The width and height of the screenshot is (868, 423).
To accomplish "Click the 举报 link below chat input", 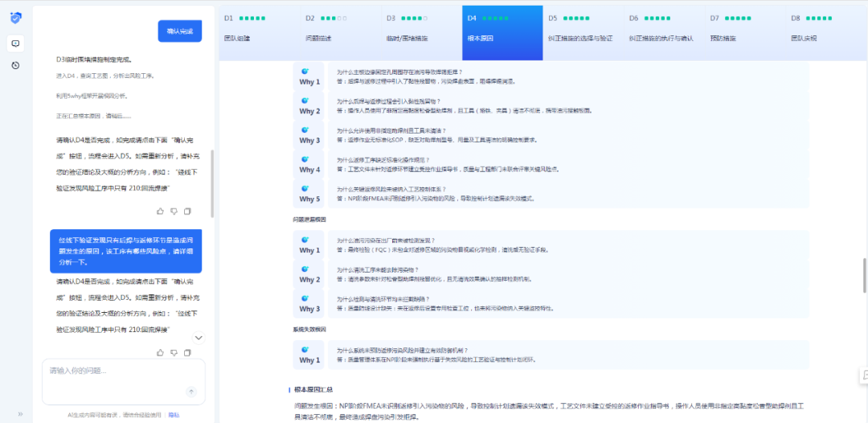I will pyautogui.click(x=174, y=415).
